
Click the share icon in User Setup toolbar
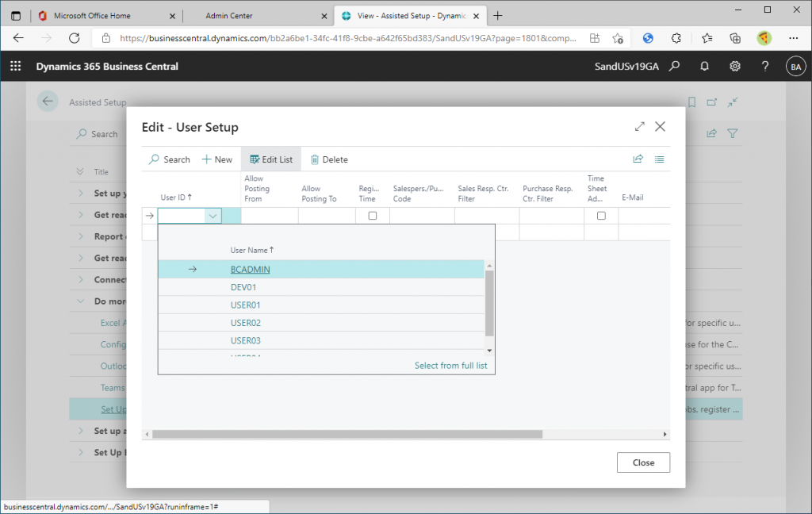click(x=638, y=159)
